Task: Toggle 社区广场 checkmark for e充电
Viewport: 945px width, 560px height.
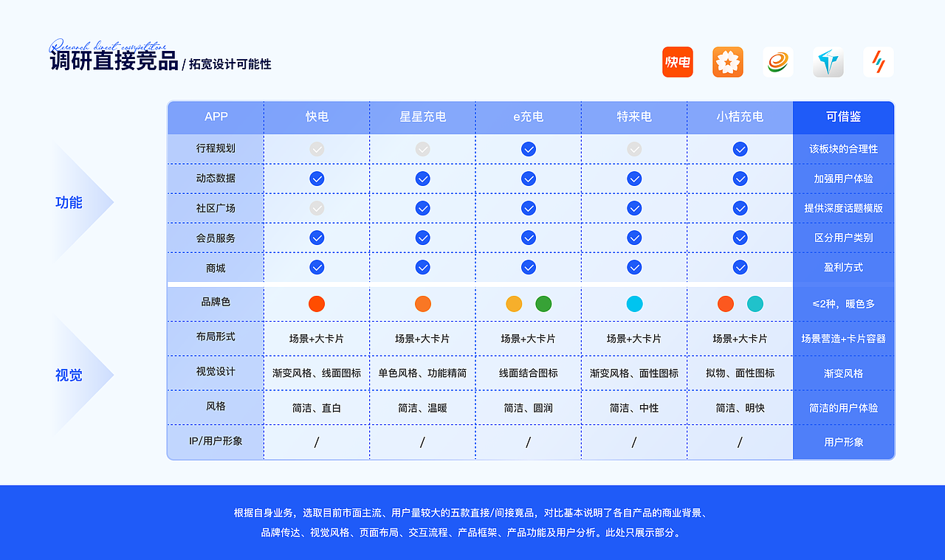Action: (x=529, y=208)
